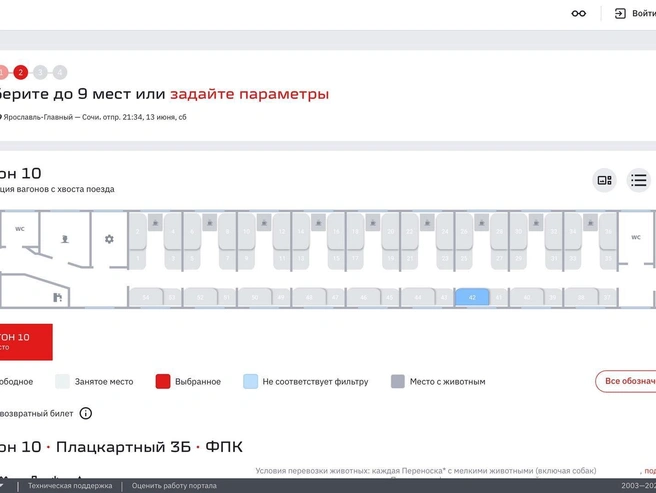Select upper seat 26
The height and width of the screenshot is (493, 656).
coord(464,231)
